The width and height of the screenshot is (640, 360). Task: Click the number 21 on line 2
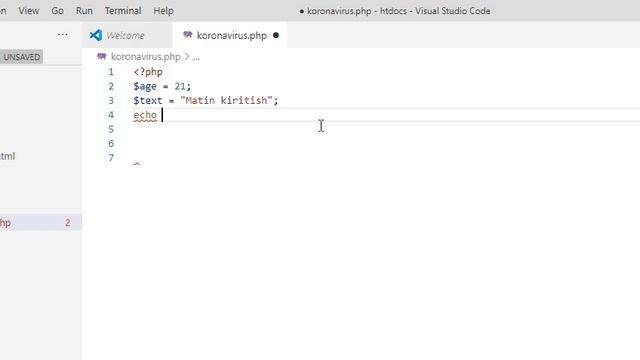pyautogui.click(x=180, y=86)
